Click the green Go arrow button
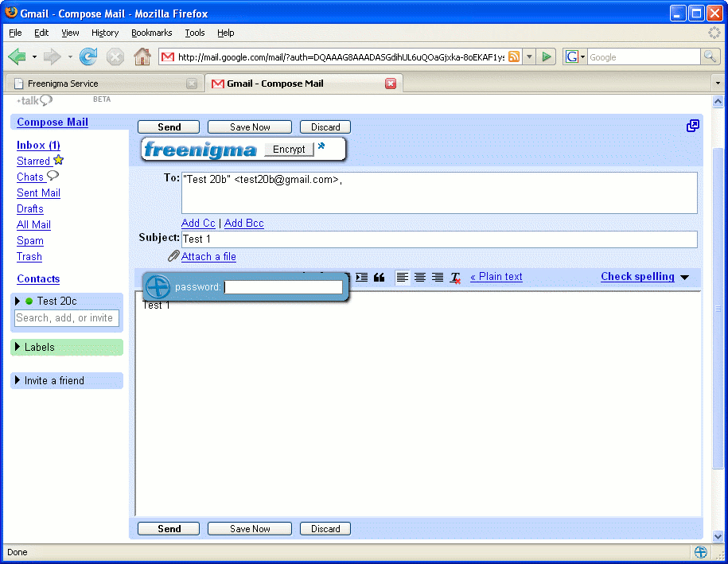The image size is (728, 564). [547, 57]
